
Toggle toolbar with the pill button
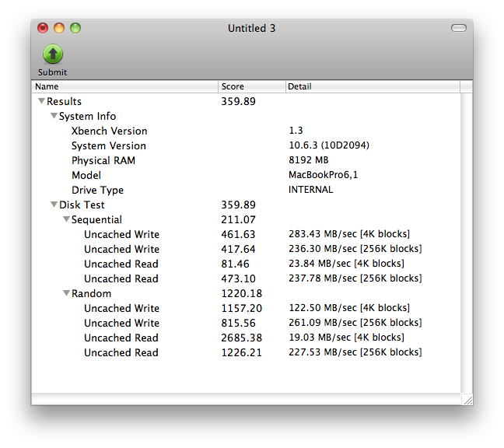459,28
